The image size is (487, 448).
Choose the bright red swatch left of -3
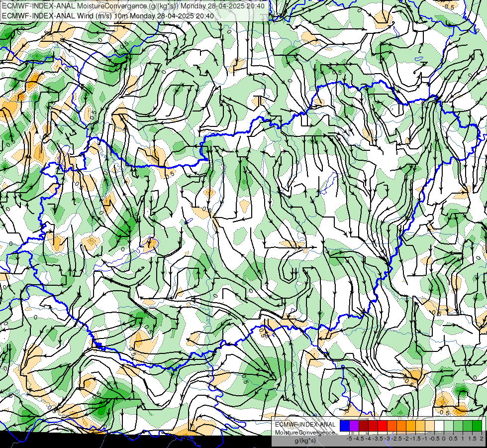pyautogui.click(x=383, y=426)
